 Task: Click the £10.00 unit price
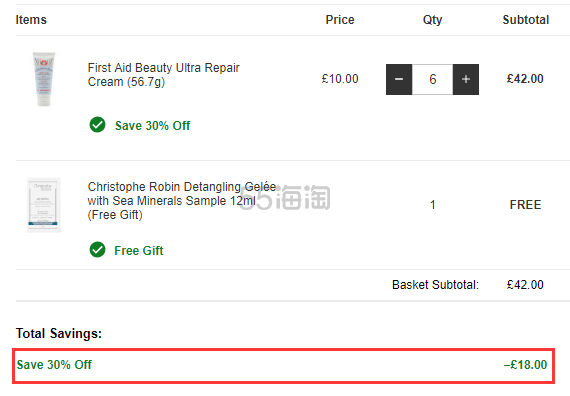coord(340,79)
